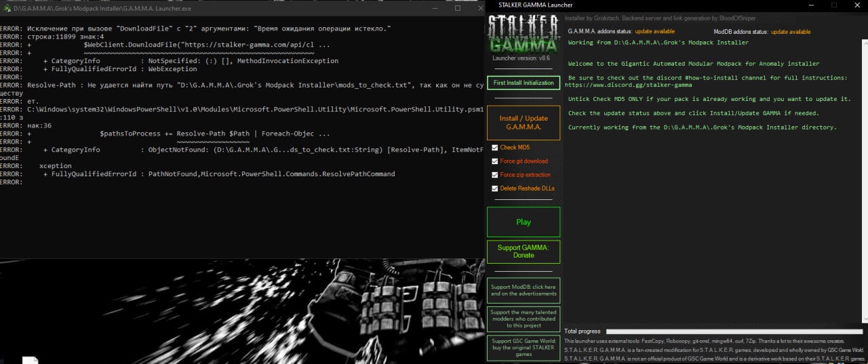
Task: Click Support ModDB advertisements button
Action: pos(524,290)
